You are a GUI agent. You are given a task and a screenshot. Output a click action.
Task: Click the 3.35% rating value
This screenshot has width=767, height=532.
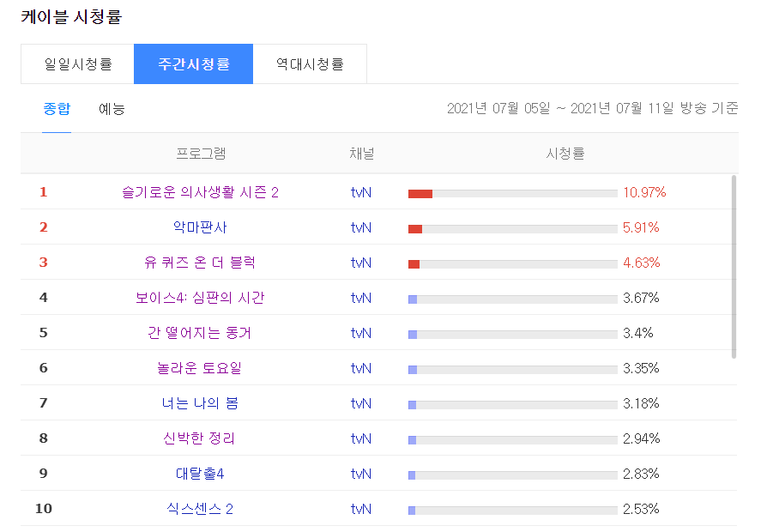(x=641, y=368)
